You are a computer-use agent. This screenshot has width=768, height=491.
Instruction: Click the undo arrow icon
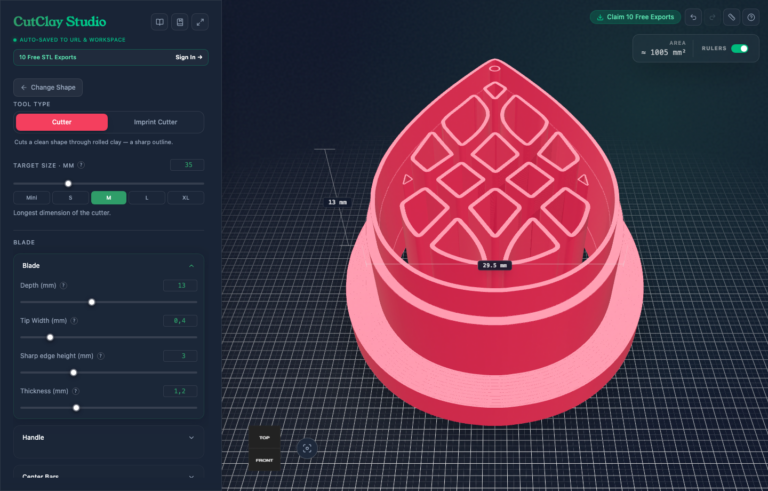click(693, 17)
